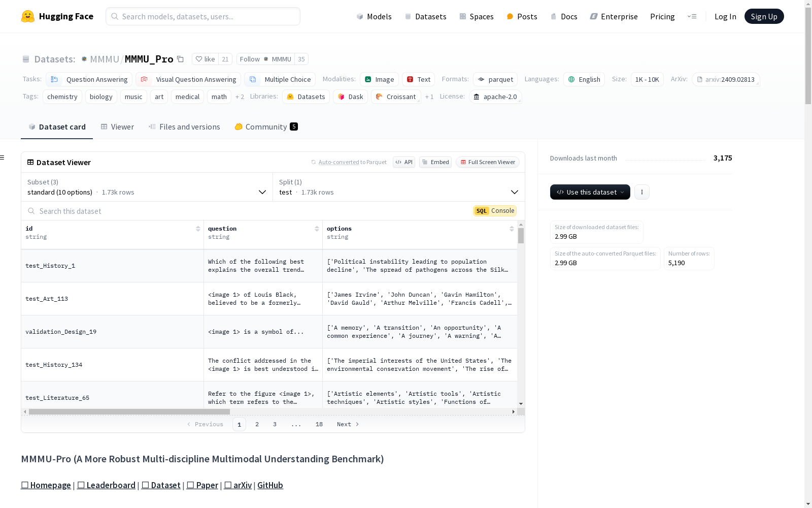Expand the Split test dropdown
This screenshot has height=508, width=812.
pyautogui.click(x=399, y=187)
